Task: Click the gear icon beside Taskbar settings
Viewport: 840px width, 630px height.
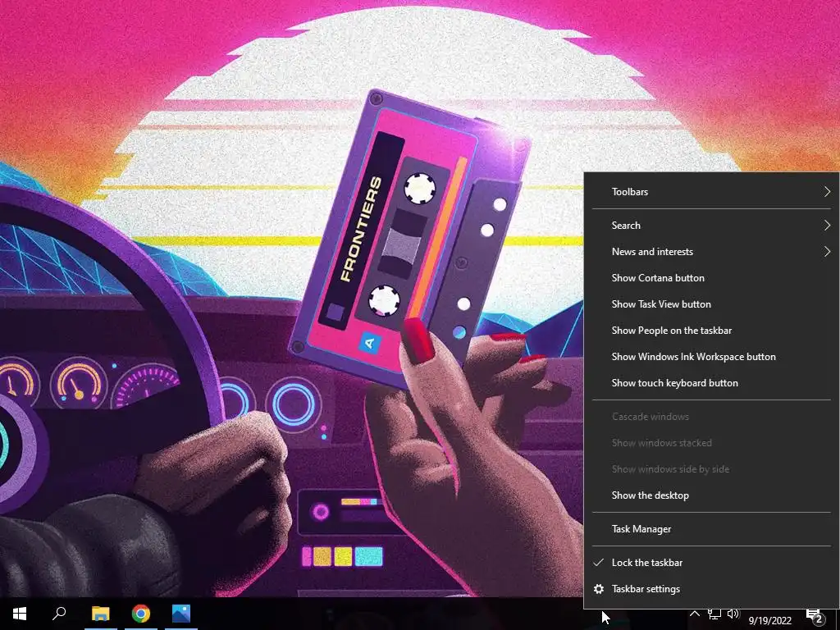Action: 599,589
